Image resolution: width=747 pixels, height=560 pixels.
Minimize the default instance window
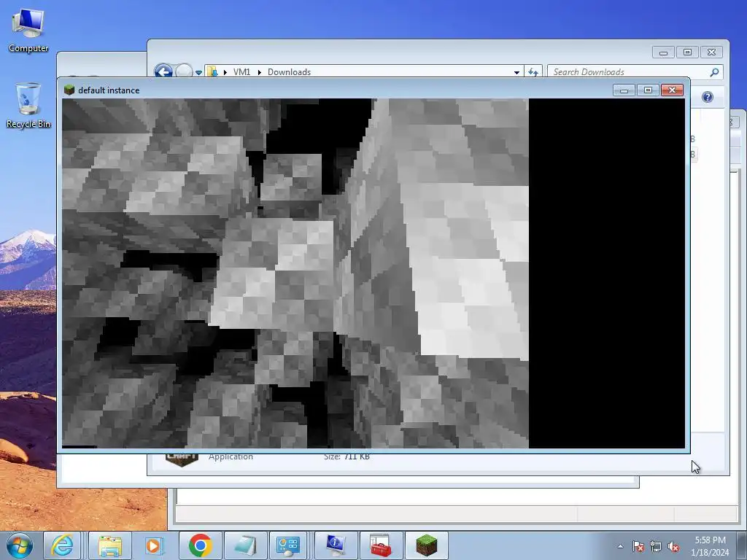pyautogui.click(x=624, y=90)
